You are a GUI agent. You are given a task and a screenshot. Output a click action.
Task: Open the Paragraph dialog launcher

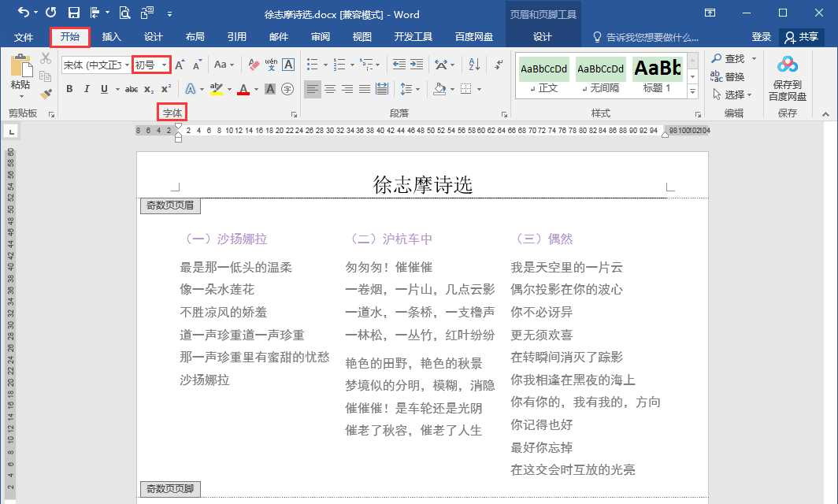pyautogui.click(x=504, y=114)
